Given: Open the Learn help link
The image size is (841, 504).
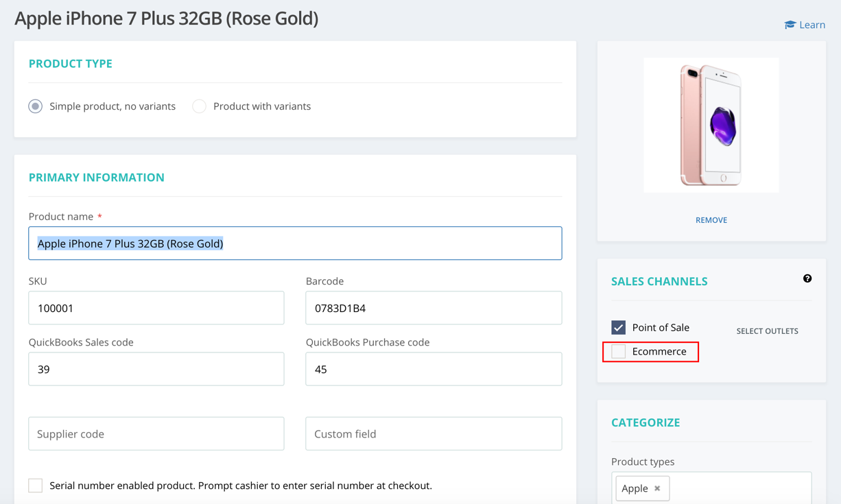Looking at the screenshot, I should (805, 25).
